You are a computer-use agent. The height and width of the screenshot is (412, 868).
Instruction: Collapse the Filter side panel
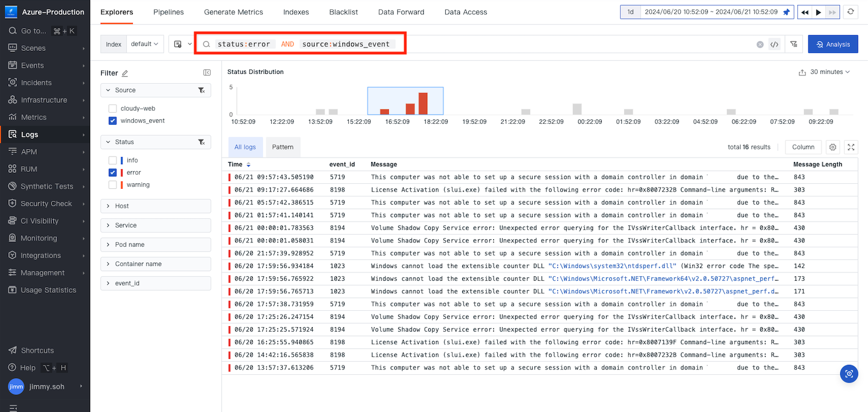coord(207,73)
